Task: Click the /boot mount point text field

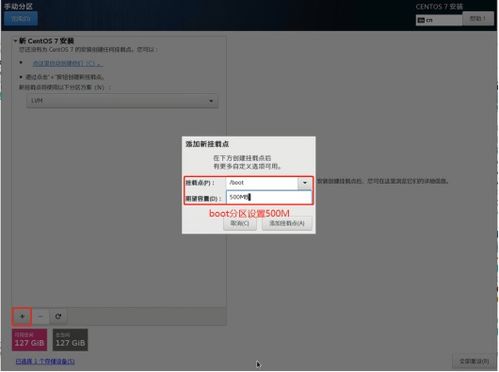Action: pos(262,183)
